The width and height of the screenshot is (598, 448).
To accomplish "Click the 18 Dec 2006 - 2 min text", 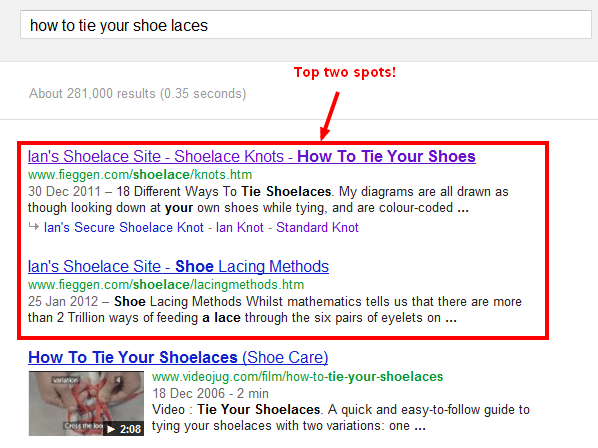I will [210, 393].
